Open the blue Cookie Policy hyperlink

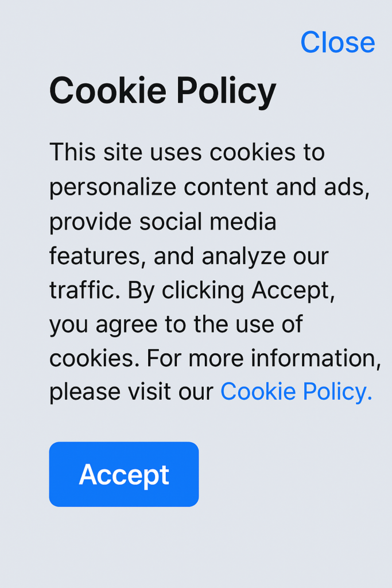(x=296, y=392)
